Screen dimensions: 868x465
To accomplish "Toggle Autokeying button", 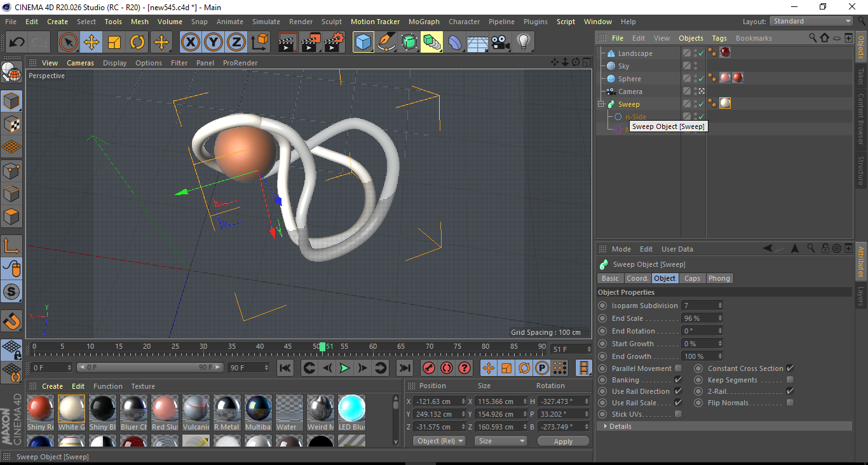I will (x=447, y=368).
